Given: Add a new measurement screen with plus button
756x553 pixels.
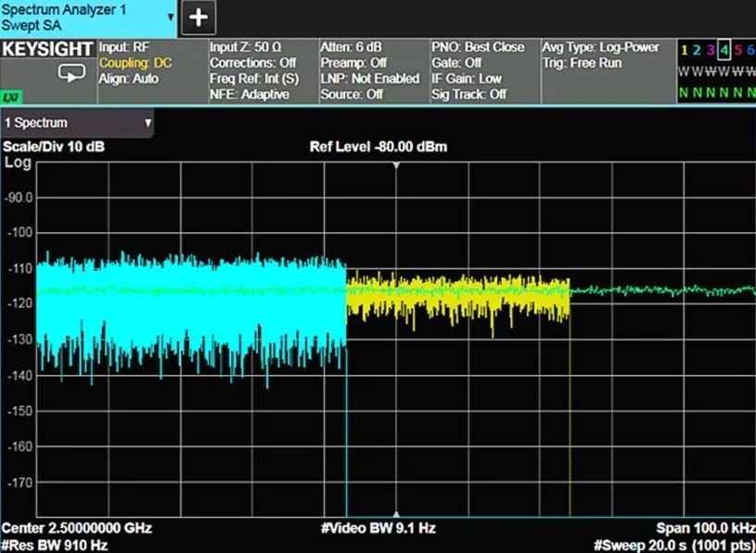Looking at the screenshot, I should point(198,17).
